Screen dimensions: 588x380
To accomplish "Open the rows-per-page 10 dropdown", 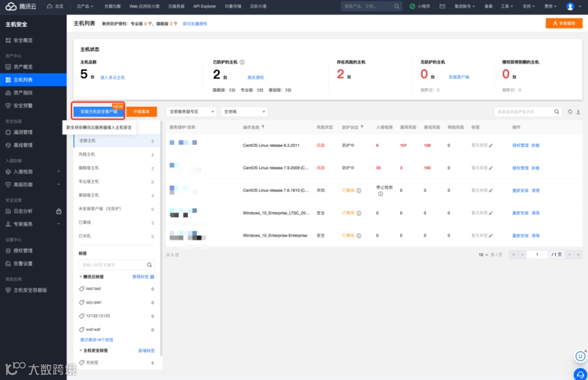I will (x=483, y=255).
